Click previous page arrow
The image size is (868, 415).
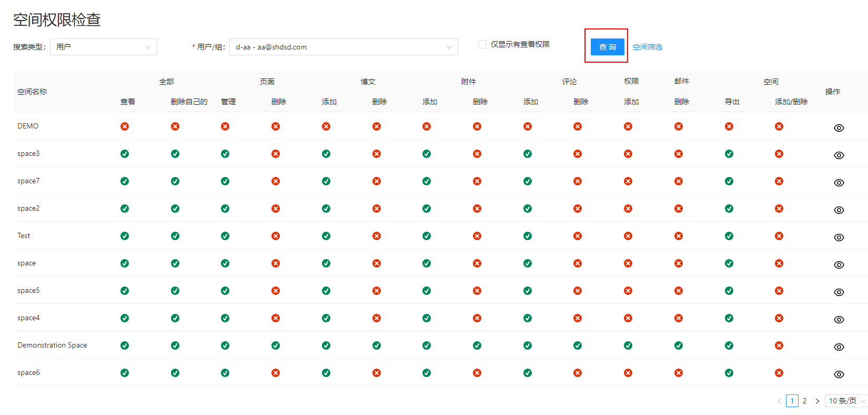pos(779,401)
